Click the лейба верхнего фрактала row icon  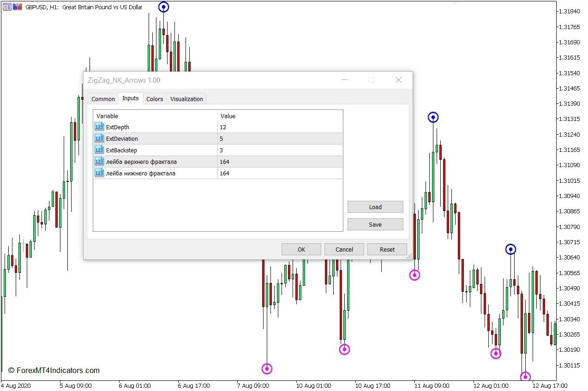(x=99, y=162)
